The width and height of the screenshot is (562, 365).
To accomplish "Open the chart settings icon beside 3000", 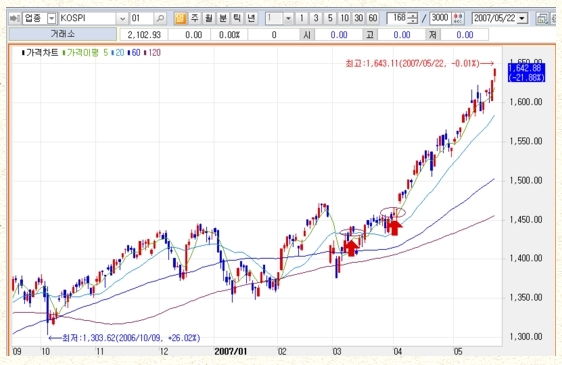I will click(458, 18).
